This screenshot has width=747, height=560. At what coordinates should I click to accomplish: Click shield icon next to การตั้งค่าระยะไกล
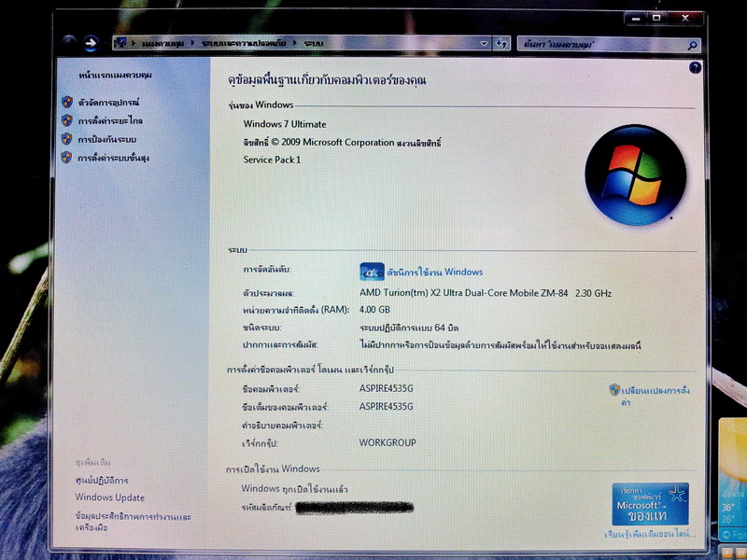point(67,120)
